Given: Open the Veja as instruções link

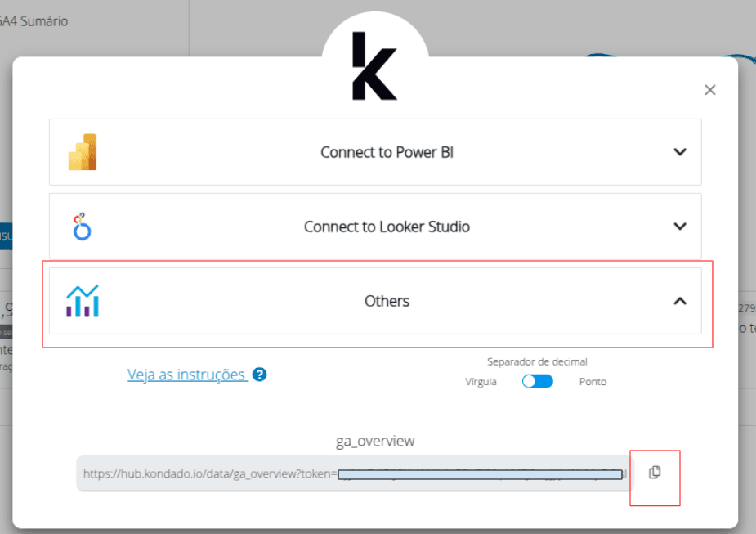Looking at the screenshot, I should [x=186, y=375].
